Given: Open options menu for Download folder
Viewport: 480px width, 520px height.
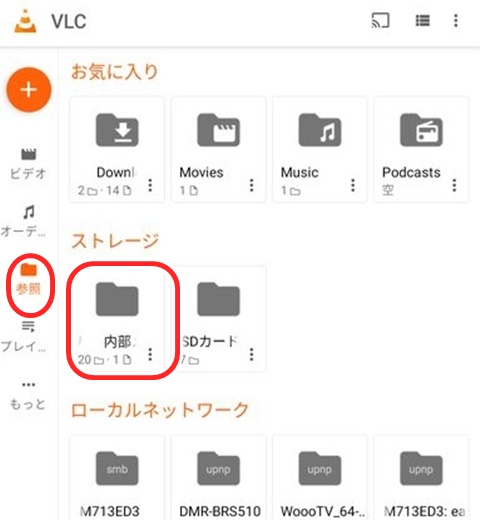Looking at the screenshot, I should tap(150, 185).
